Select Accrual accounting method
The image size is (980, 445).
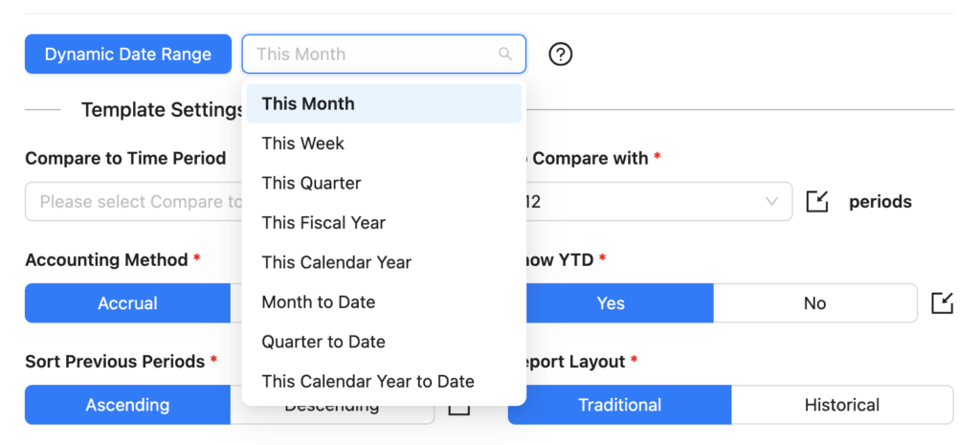point(127,303)
